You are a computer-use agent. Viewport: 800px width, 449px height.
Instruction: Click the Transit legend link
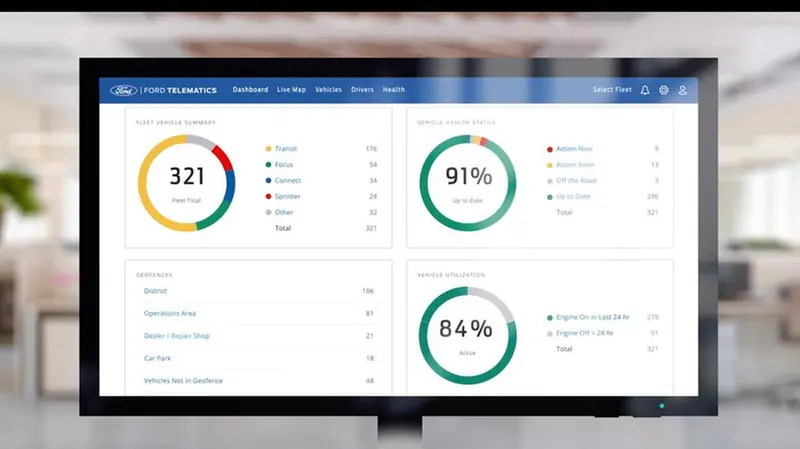point(286,148)
